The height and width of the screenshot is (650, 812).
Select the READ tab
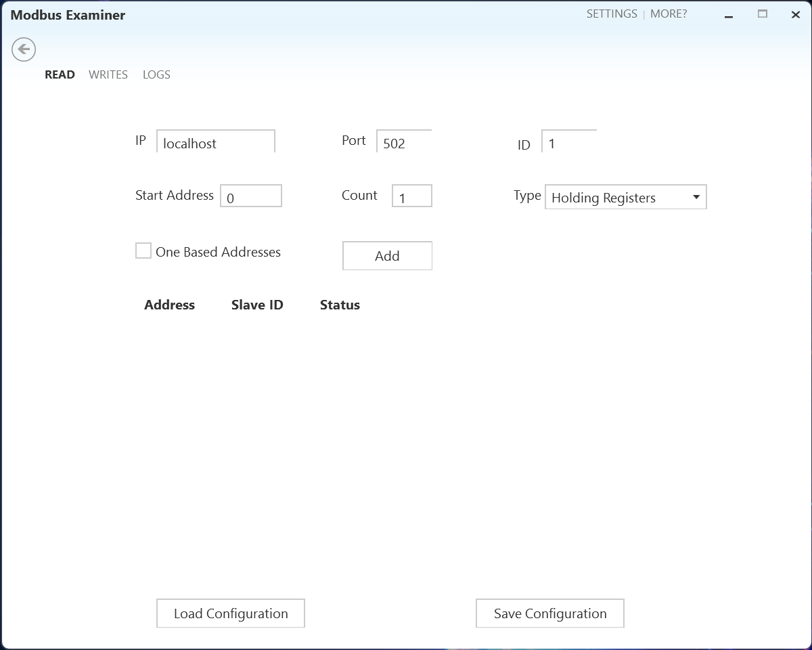click(60, 74)
